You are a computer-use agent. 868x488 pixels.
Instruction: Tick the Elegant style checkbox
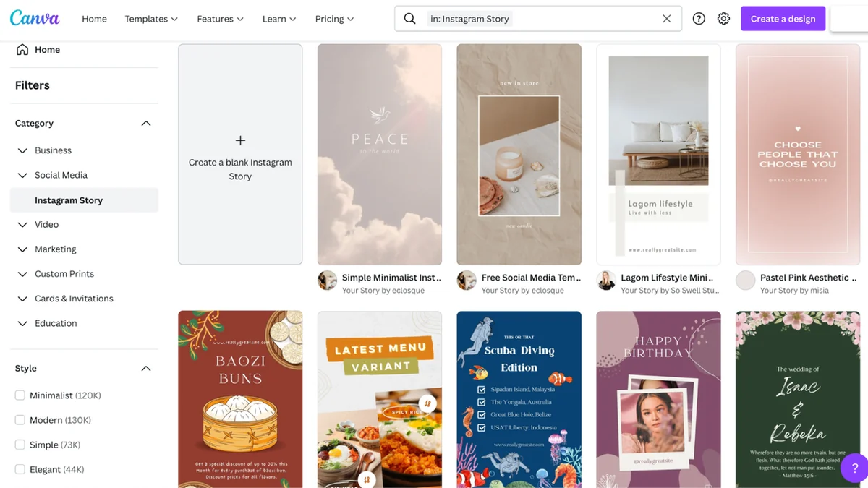[x=20, y=469]
